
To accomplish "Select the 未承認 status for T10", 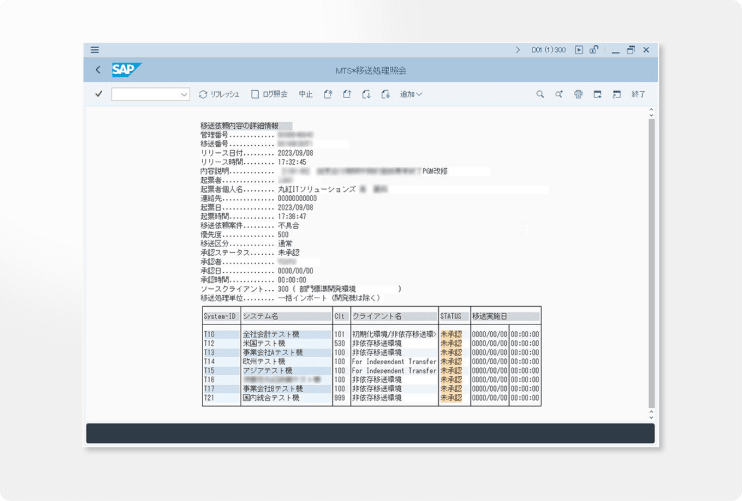I will click(452, 334).
